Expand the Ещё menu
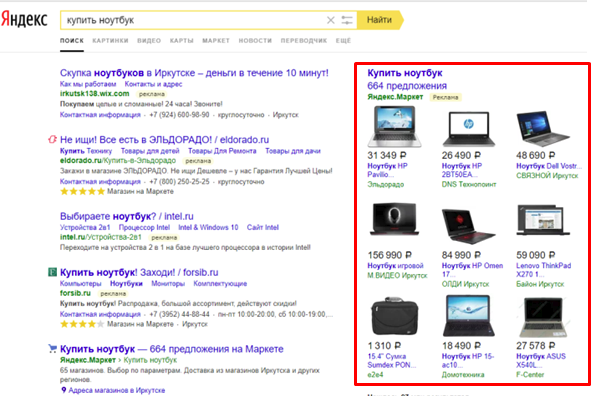602x396 pixels. pyautogui.click(x=343, y=41)
